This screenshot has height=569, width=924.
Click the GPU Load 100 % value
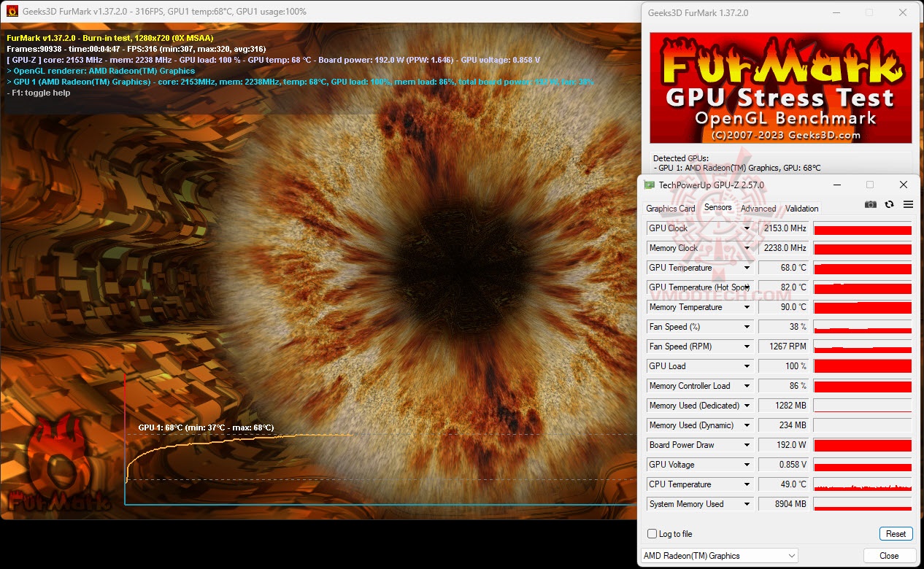click(x=783, y=366)
